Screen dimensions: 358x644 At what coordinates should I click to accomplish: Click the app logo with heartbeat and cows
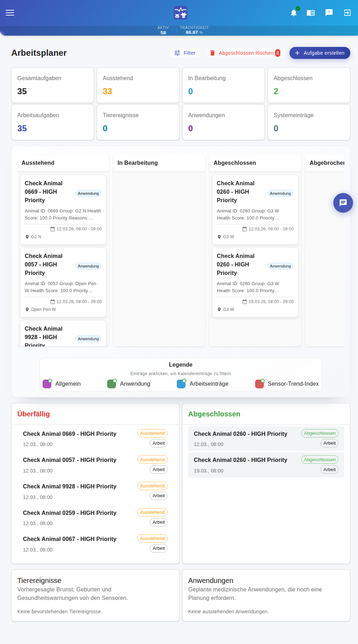(x=180, y=13)
